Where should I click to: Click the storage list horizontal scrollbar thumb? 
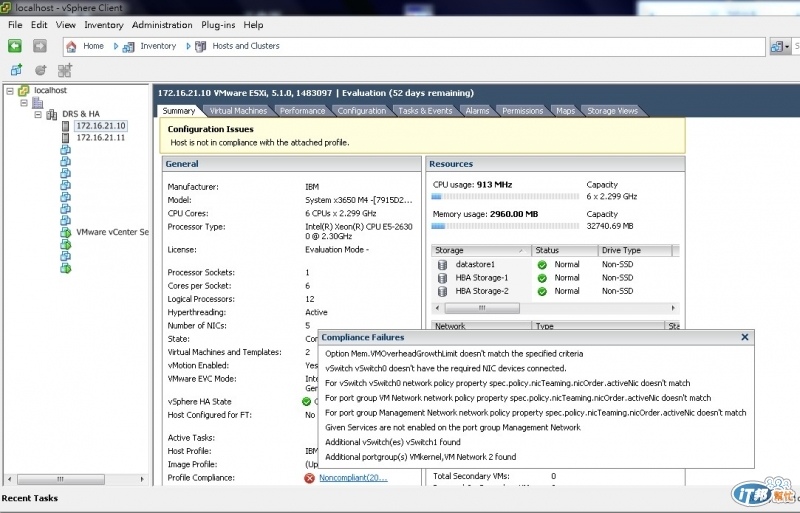click(x=482, y=308)
